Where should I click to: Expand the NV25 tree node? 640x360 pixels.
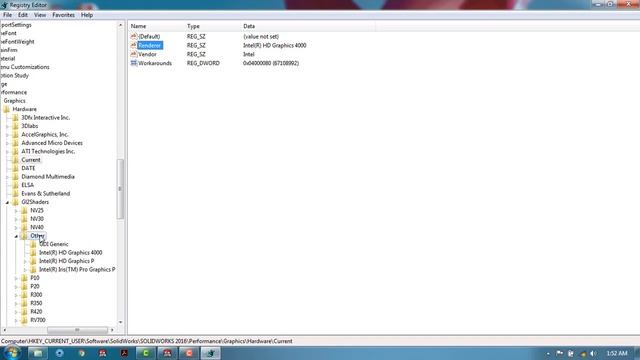16,211
